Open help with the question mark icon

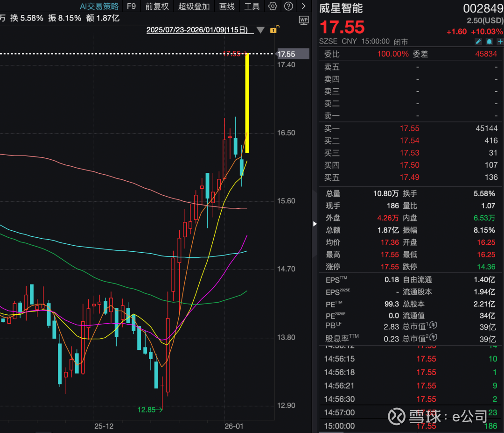[x=289, y=6]
